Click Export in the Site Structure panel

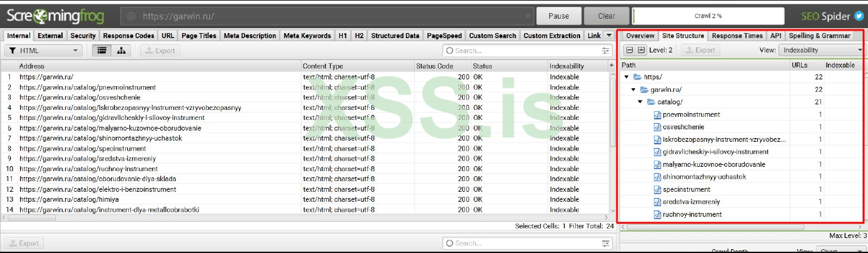(x=700, y=50)
